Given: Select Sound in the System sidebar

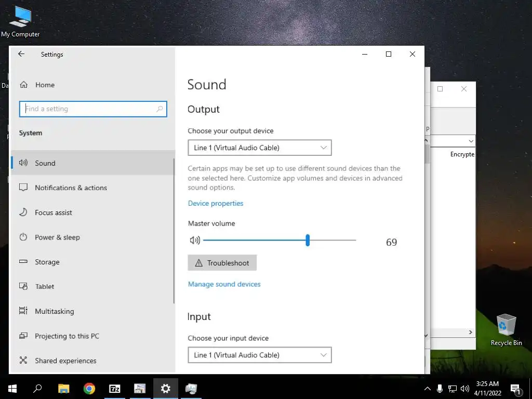Looking at the screenshot, I should click(92, 163).
